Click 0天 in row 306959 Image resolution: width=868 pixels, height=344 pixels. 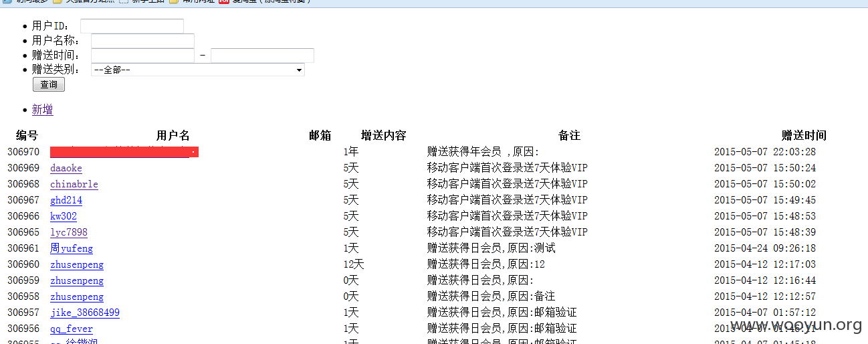pos(351,280)
